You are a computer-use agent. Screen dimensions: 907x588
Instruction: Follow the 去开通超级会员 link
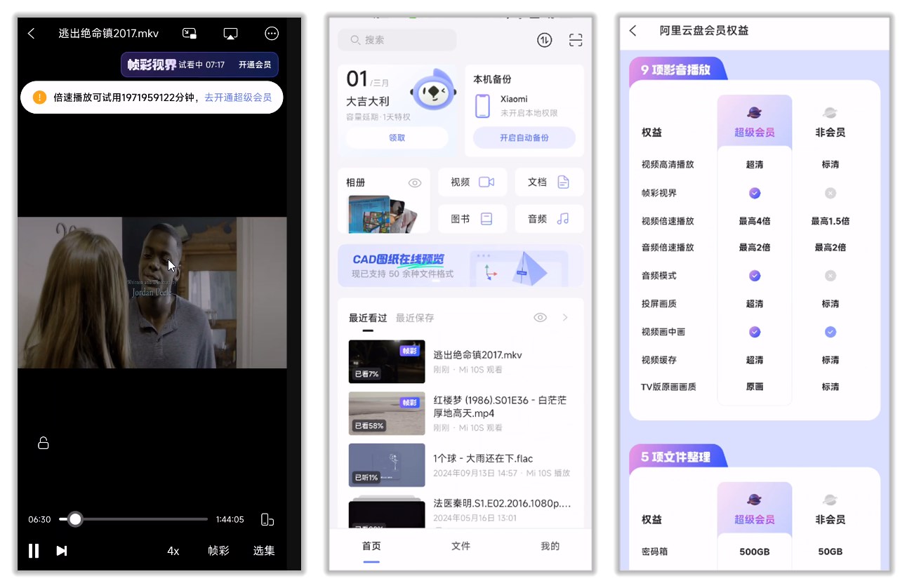click(238, 98)
